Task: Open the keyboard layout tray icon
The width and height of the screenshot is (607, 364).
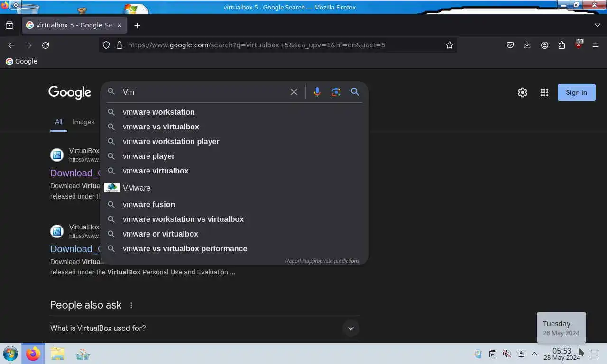Action: 521,354
